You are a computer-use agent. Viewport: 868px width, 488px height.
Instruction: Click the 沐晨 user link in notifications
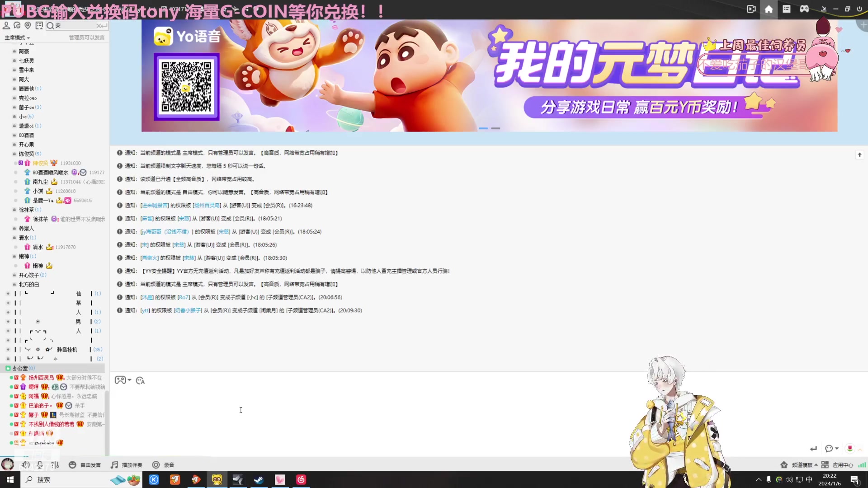pos(147,297)
